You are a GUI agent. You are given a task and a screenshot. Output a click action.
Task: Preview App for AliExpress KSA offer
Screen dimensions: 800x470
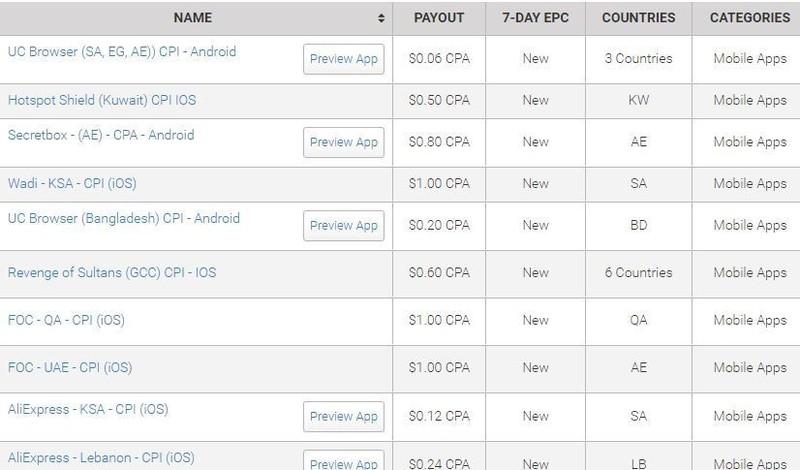[344, 416]
